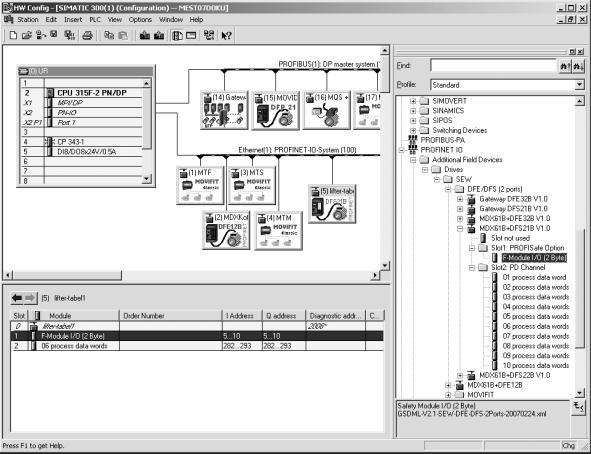The image size is (591, 454).
Task: Select the F-Module I/O row in slot table
Action: click(197, 336)
